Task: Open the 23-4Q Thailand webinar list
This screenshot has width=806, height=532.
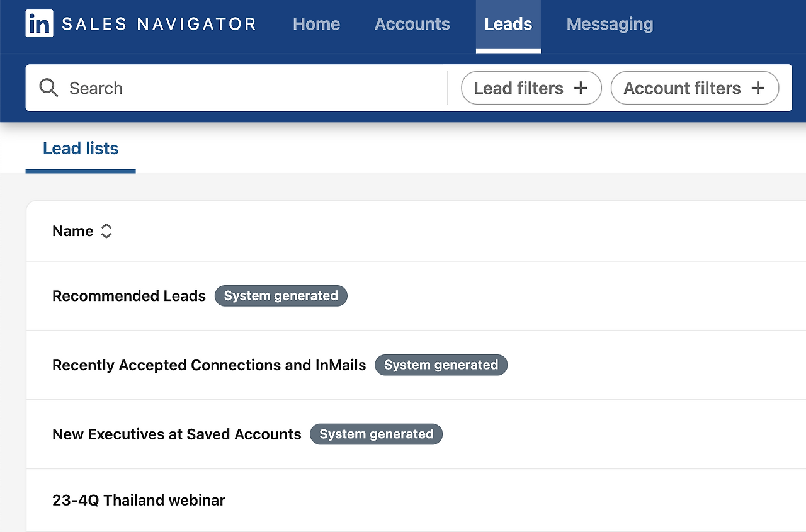Action: (x=139, y=501)
